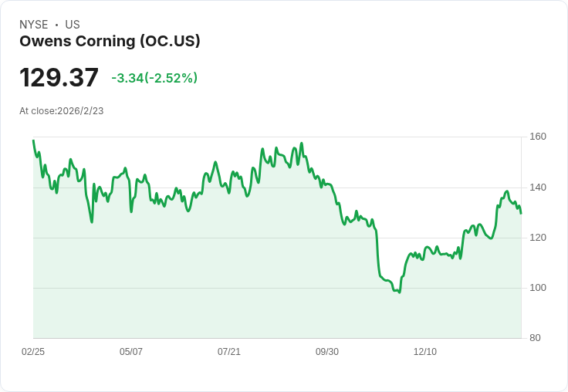This screenshot has width=568, height=392.
Task: Click the US market label
Action: click(73, 25)
